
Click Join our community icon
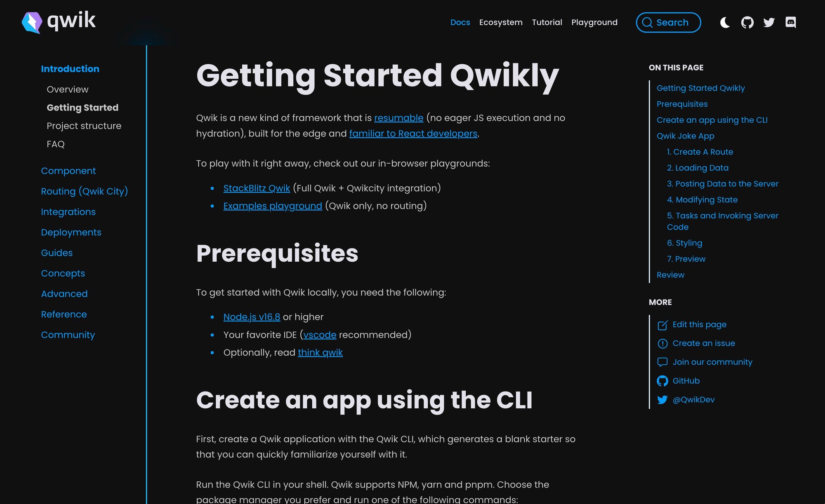pyautogui.click(x=662, y=362)
